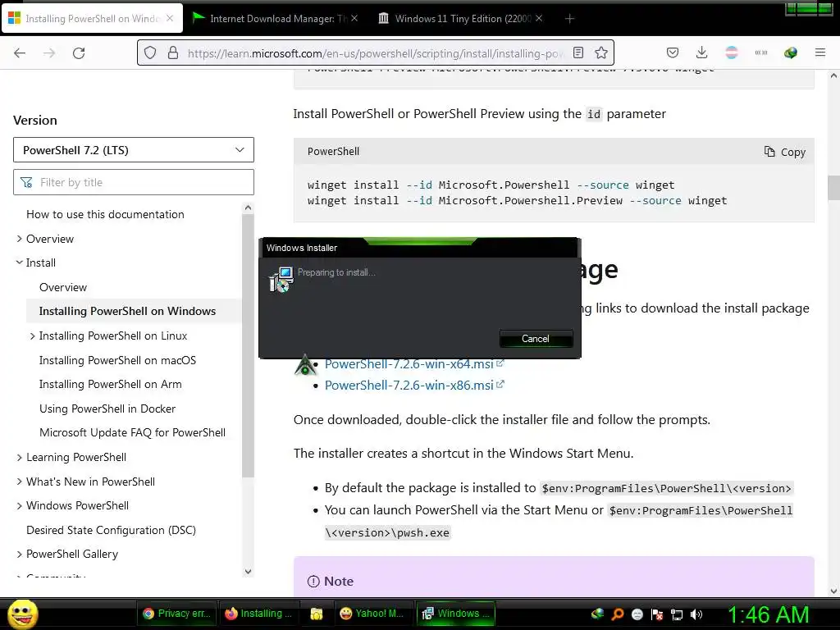This screenshot has height=630, width=840.
Task: Expand Windows PowerShell section
Action: tap(20, 505)
